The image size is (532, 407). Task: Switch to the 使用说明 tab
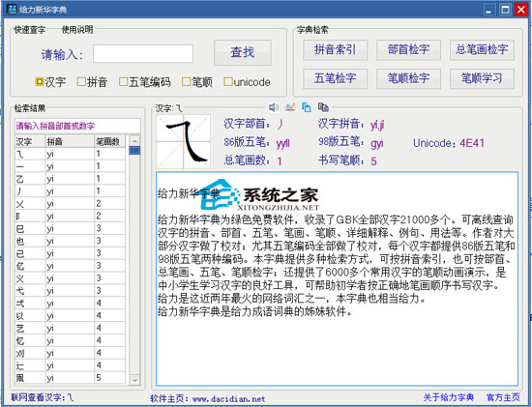(x=77, y=30)
